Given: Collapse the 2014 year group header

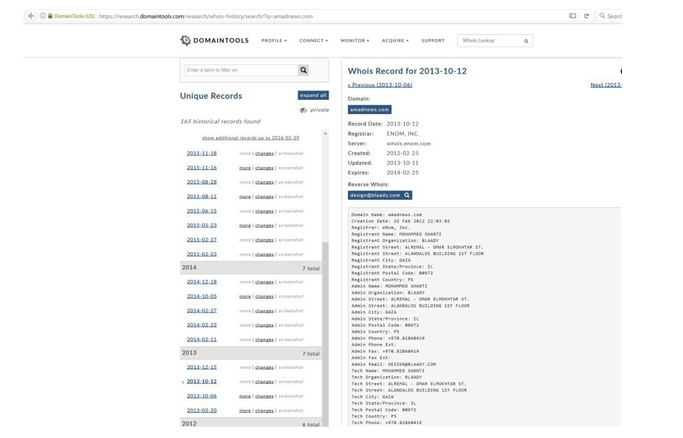Looking at the screenshot, I should coord(251,268).
